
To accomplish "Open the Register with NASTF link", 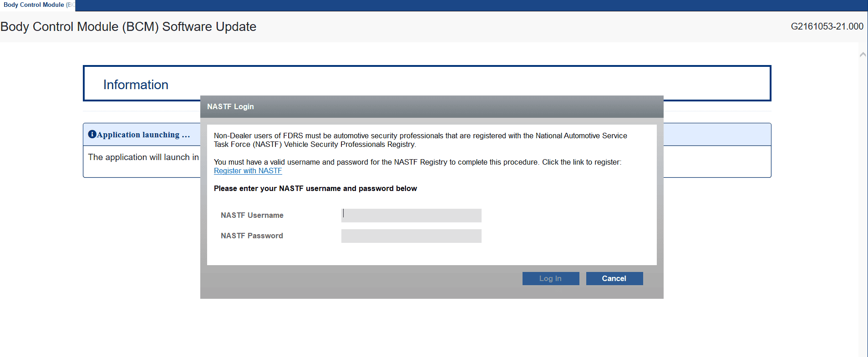I will tap(248, 171).
